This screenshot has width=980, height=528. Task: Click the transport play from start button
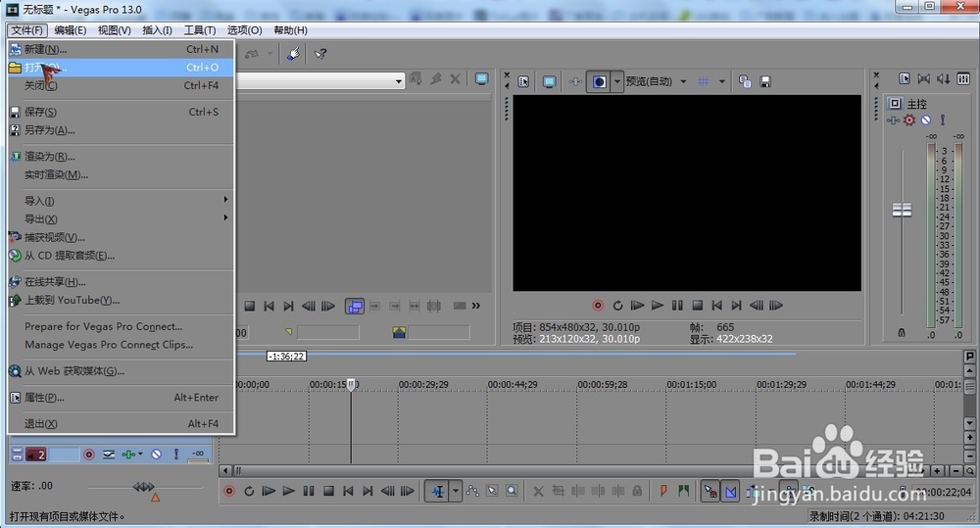(269, 491)
